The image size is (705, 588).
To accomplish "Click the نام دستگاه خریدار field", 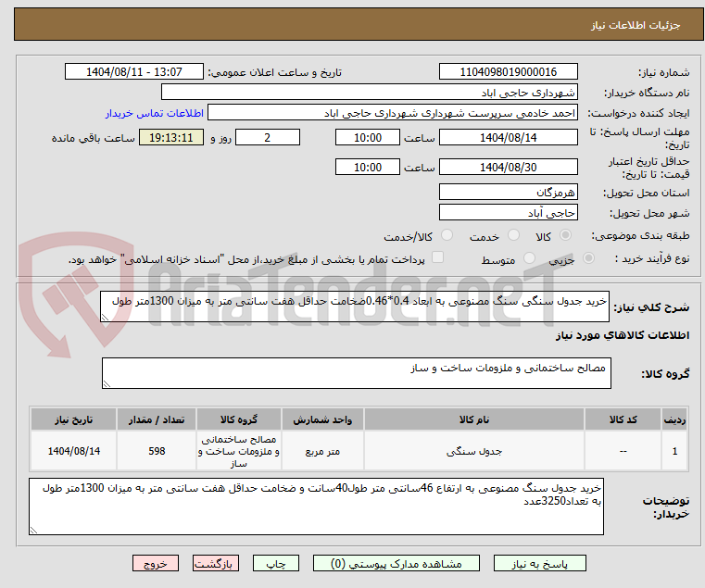I will coord(369,93).
